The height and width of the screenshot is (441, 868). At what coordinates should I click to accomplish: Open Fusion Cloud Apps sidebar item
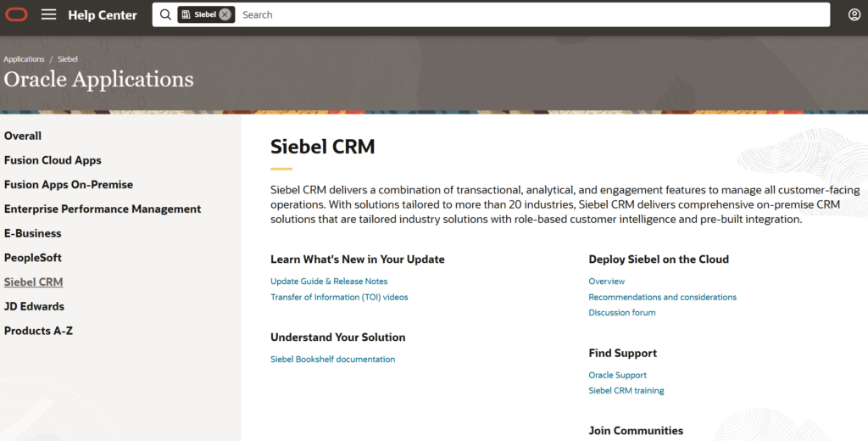tap(53, 160)
